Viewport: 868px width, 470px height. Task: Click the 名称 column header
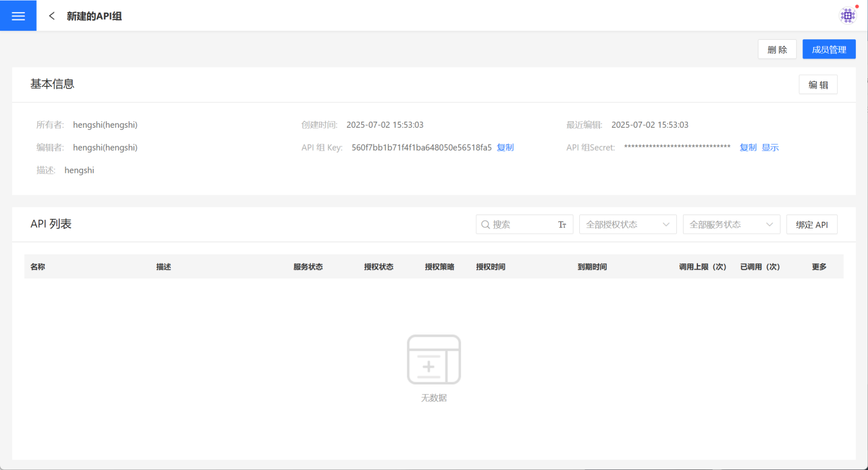click(37, 267)
